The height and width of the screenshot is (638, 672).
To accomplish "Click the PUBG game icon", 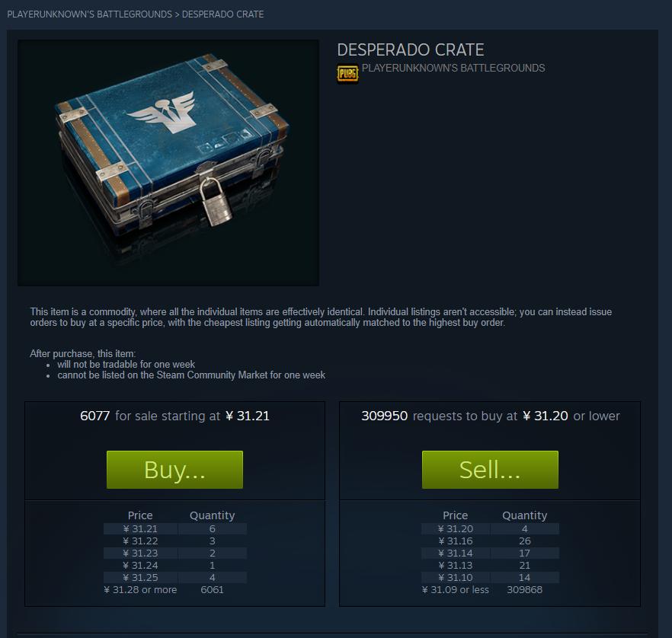I will (x=347, y=74).
